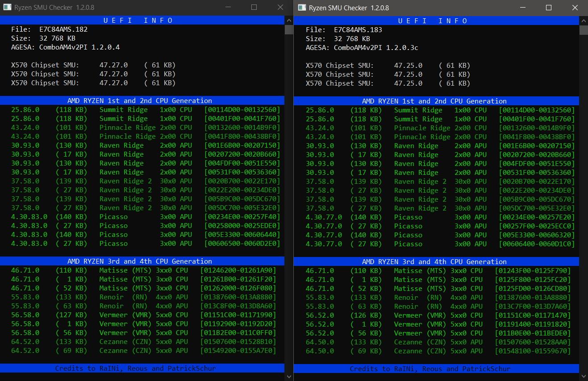The width and height of the screenshot is (588, 381).
Task: Select address [0020B700-0022E170] in left window
Action: (x=242, y=181)
